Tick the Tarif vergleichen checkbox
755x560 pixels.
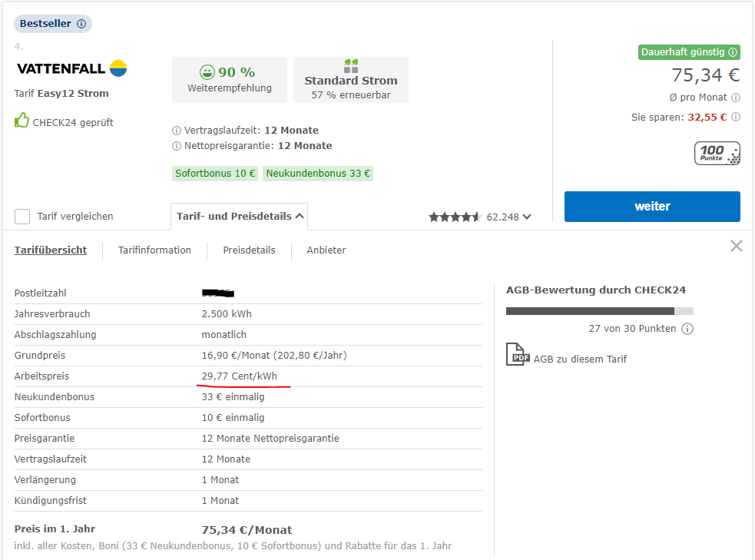[22, 217]
